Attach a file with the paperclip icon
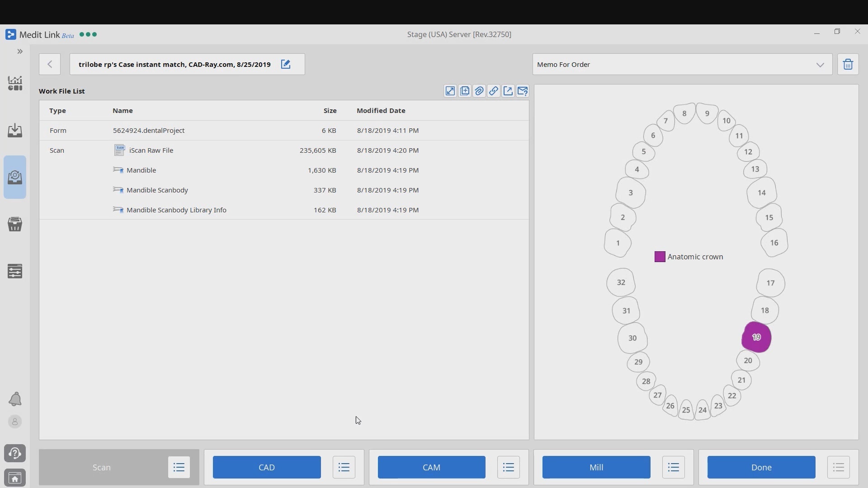 tap(479, 91)
